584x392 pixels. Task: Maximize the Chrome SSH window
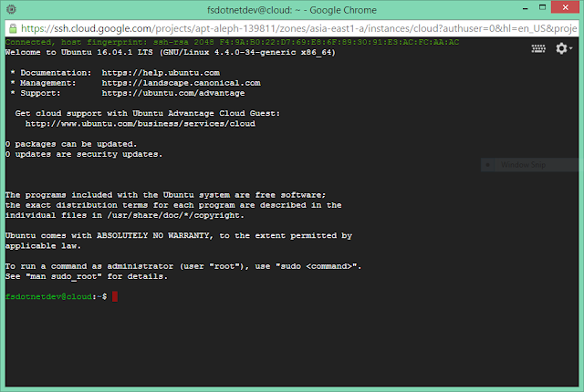pos(542,7)
